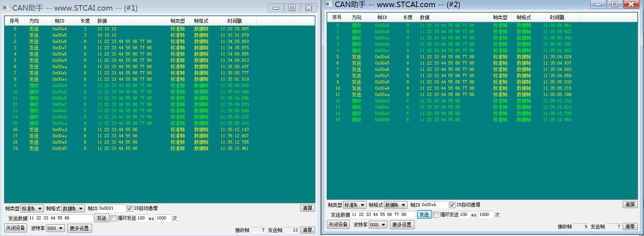
Task: Click 帧ID input field in window #1
Action: point(112,208)
